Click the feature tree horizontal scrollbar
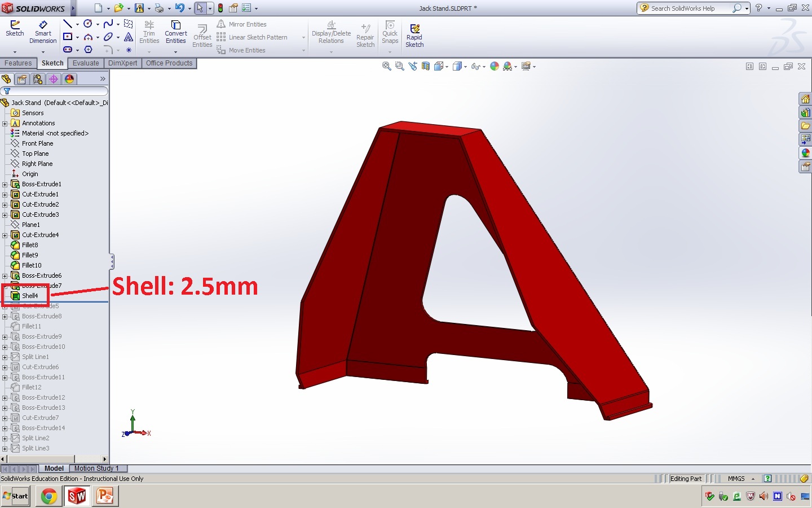The height and width of the screenshot is (508, 812). pyautogui.click(x=54, y=459)
